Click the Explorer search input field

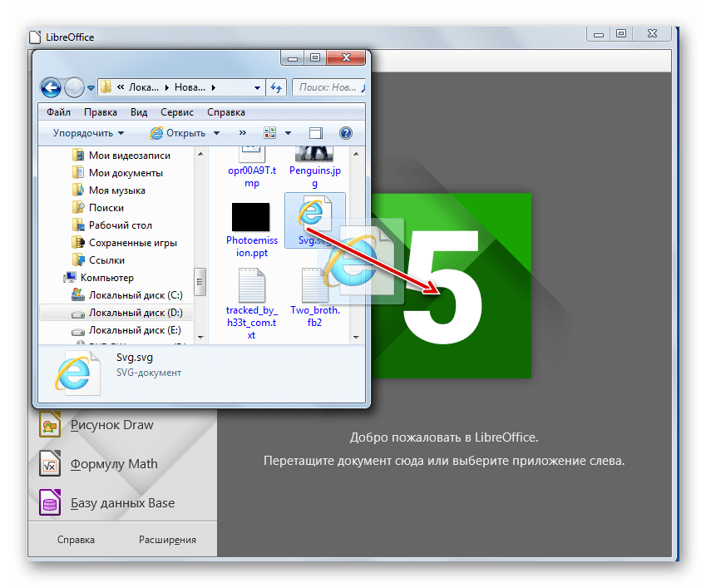coord(326,86)
